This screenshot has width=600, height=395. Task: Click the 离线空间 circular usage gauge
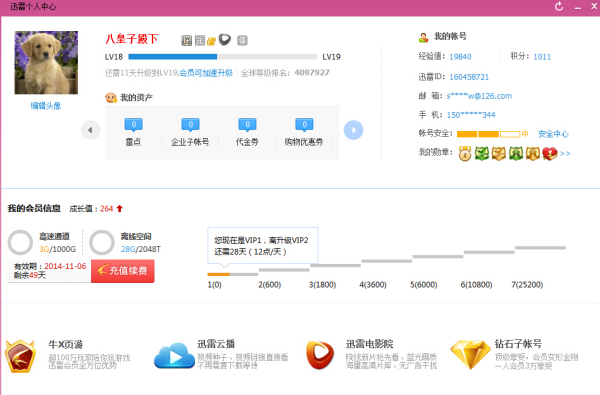(x=102, y=242)
